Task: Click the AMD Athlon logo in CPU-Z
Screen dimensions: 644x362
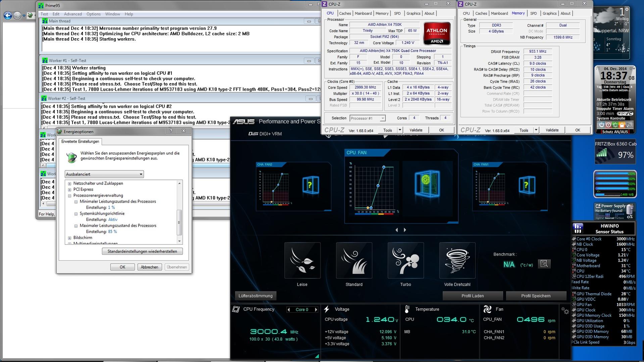Action: (x=437, y=34)
